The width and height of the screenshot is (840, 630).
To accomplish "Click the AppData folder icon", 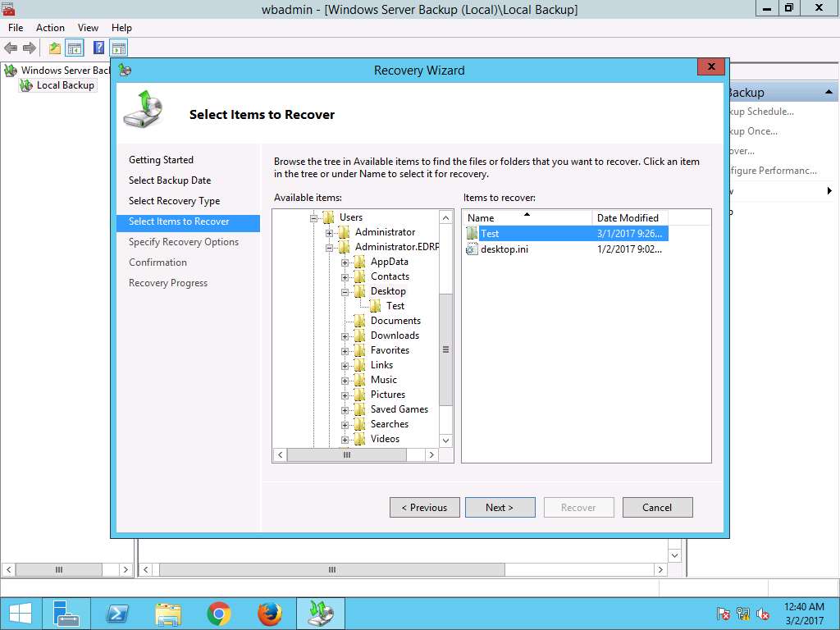I will pos(360,262).
